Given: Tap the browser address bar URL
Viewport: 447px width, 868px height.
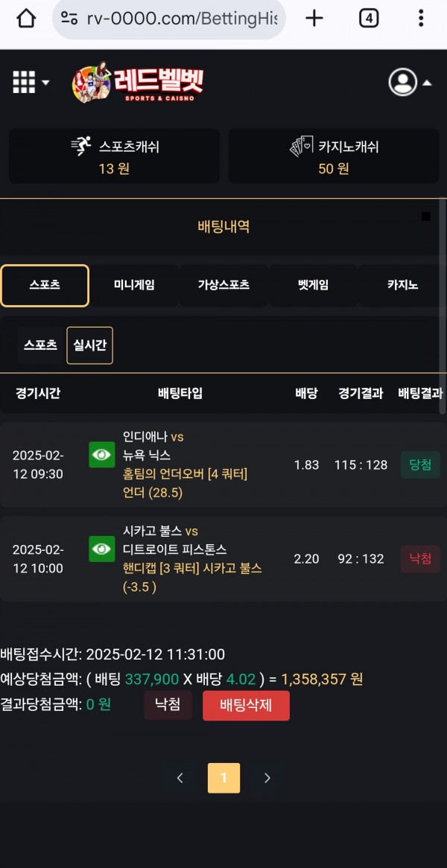Looking at the screenshot, I should click(179, 19).
